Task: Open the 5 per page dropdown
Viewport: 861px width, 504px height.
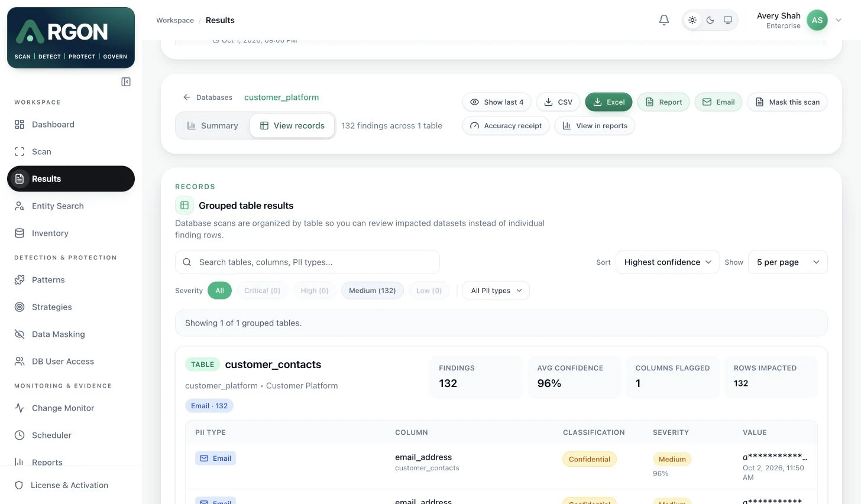Action: tap(788, 262)
